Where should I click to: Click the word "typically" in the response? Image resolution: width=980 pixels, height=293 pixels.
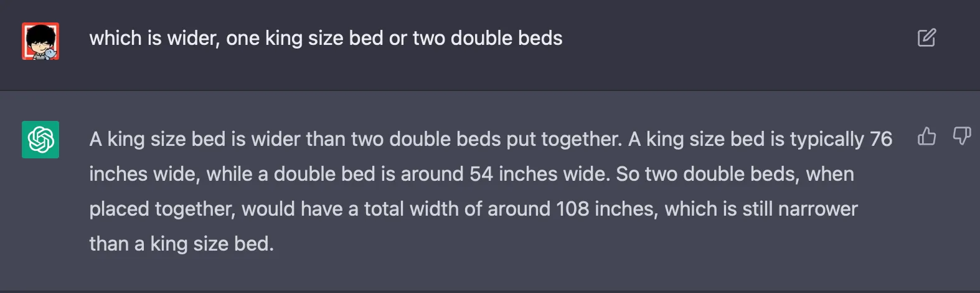point(827,139)
